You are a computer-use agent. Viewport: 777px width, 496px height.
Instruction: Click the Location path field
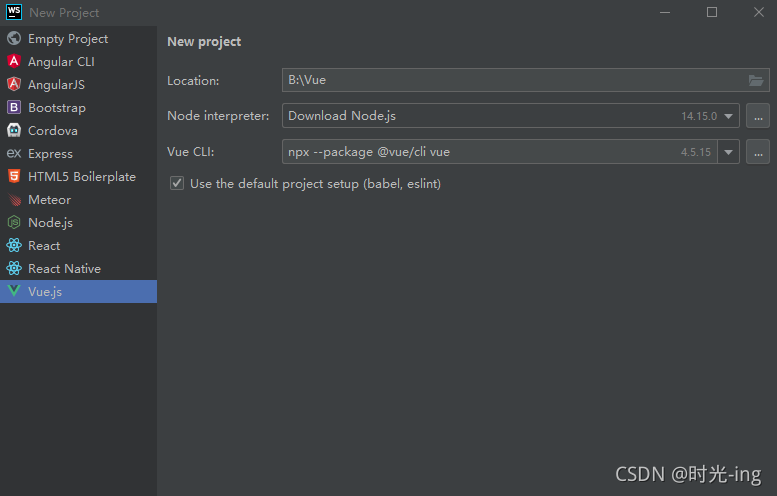526,80
